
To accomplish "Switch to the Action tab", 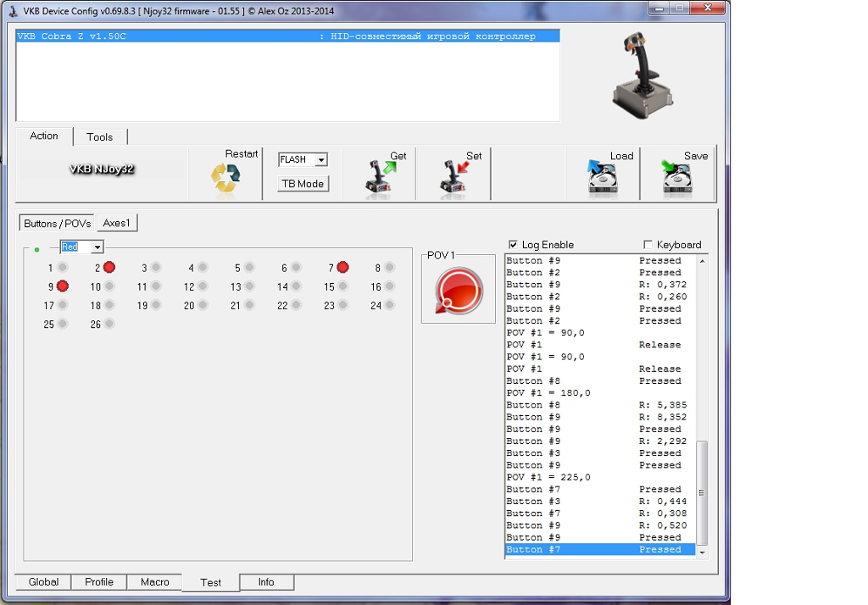I will [x=44, y=136].
